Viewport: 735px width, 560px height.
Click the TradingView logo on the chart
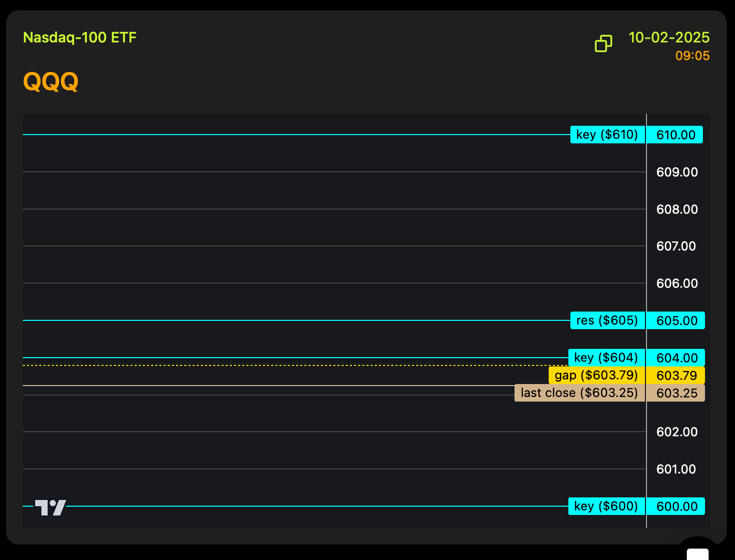pos(50,507)
